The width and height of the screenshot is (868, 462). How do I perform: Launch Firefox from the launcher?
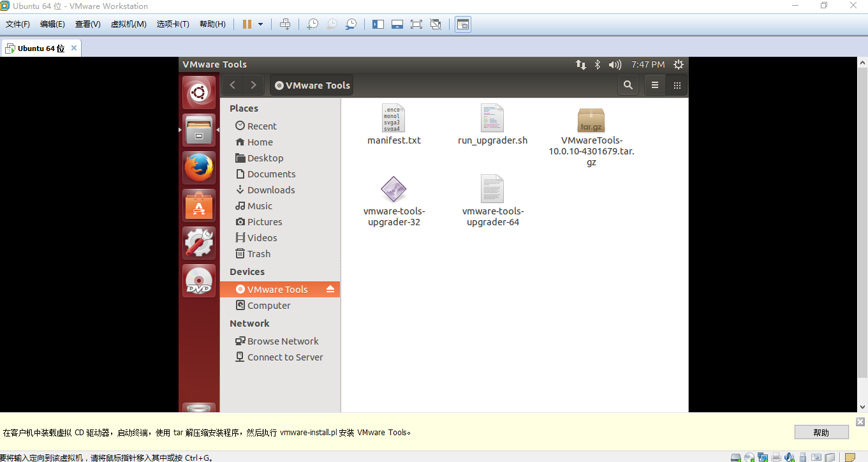pyautogui.click(x=199, y=168)
